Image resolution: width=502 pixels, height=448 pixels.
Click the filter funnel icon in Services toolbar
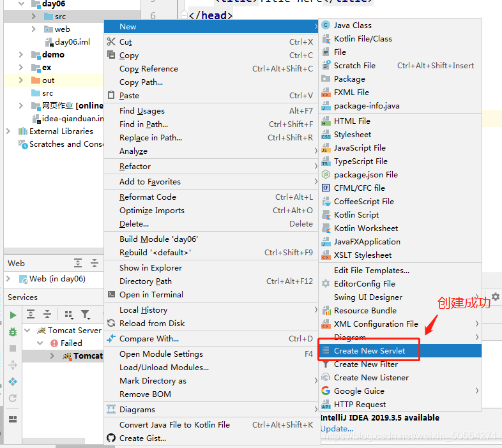click(86, 315)
